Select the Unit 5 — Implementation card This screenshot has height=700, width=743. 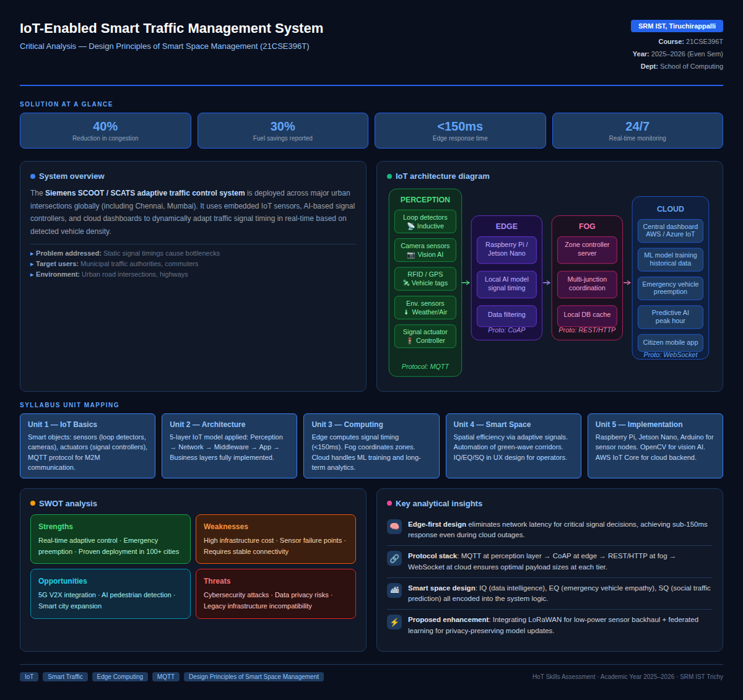(x=655, y=446)
